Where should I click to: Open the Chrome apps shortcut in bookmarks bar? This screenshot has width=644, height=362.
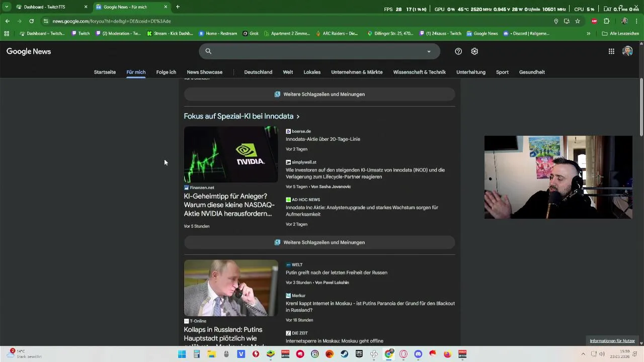(7, 34)
